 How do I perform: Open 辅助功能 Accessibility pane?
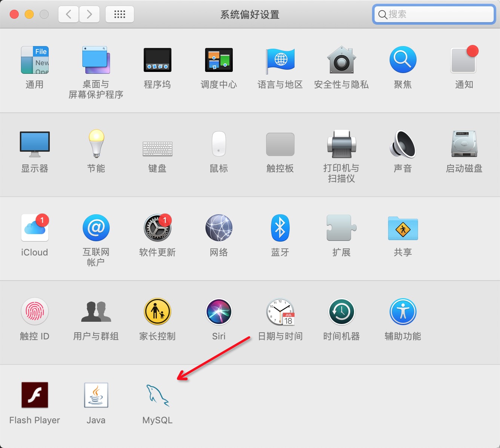coord(403,312)
